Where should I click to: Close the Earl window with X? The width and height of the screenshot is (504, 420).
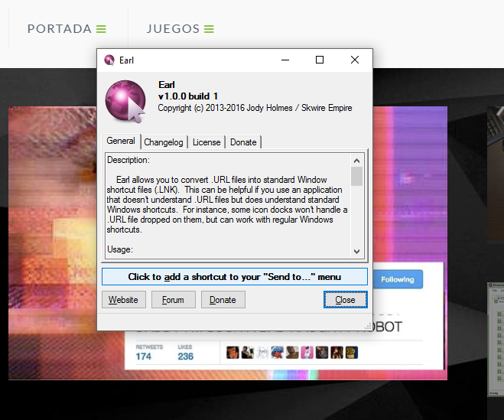355,60
